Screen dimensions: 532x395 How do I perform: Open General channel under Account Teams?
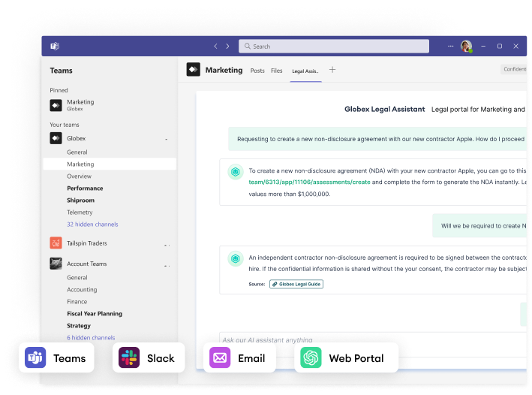click(x=77, y=278)
